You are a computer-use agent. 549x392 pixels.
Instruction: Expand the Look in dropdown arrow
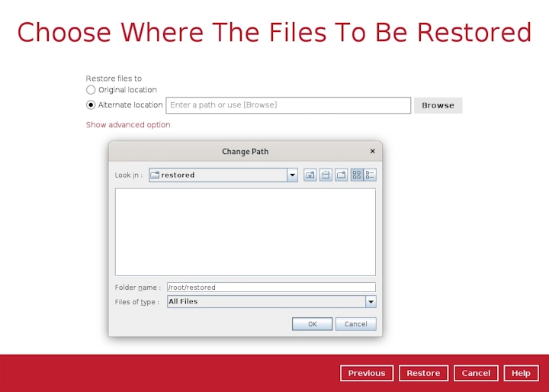click(292, 175)
